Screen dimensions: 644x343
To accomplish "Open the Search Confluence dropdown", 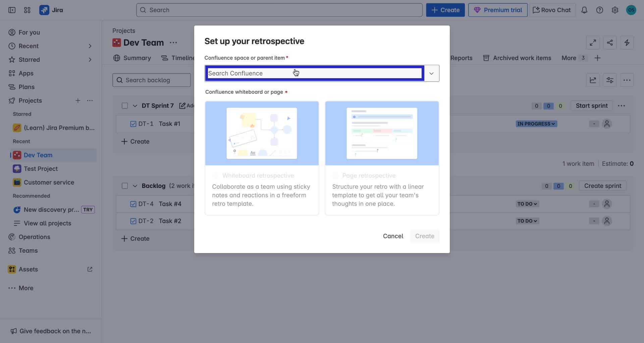I will [432, 73].
